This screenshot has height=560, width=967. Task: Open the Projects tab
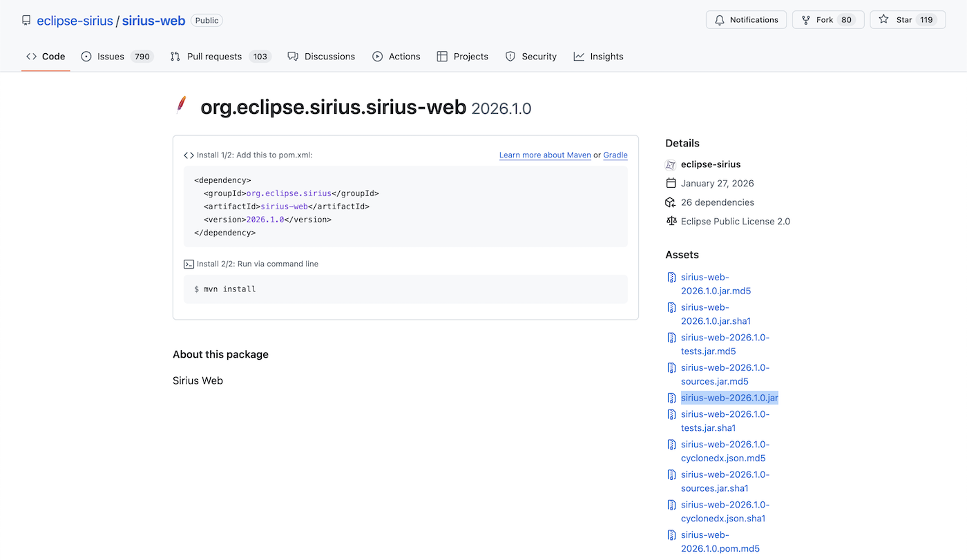click(463, 57)
